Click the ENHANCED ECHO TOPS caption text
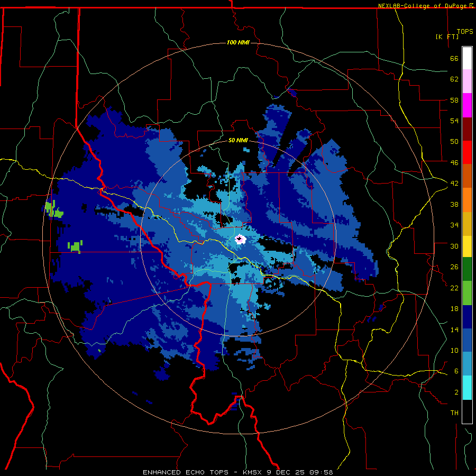 coord(186,472)
